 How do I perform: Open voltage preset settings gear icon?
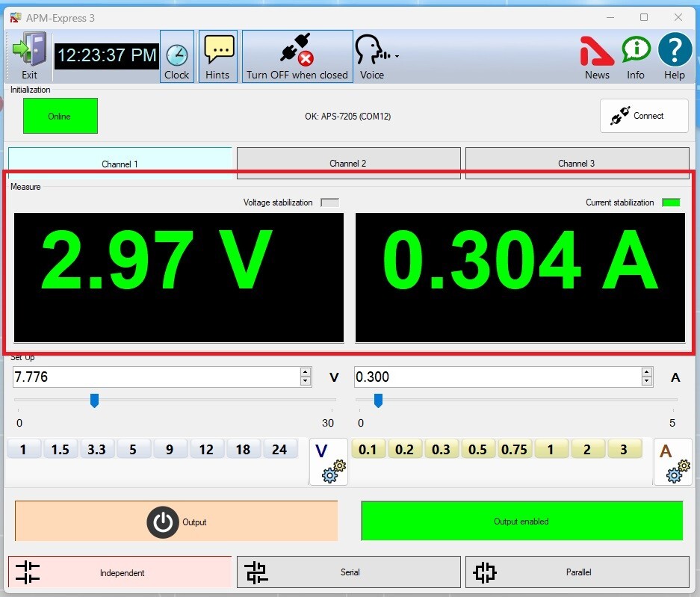point(329,462)
